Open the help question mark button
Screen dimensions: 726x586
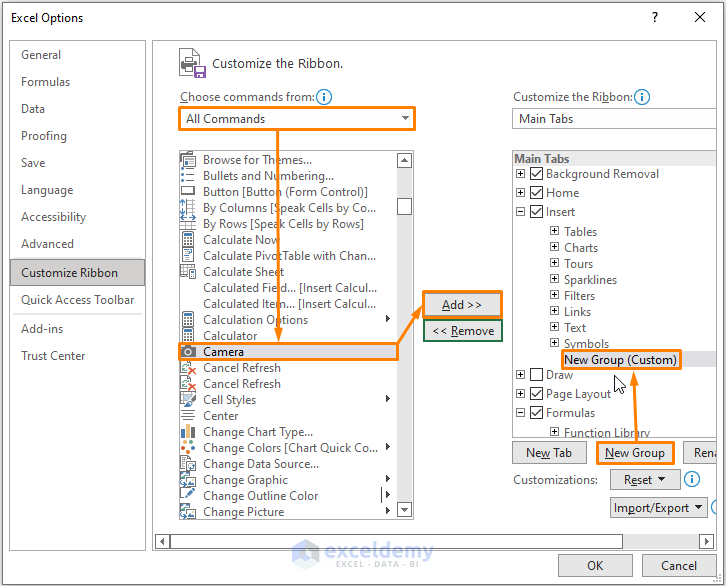654,18
